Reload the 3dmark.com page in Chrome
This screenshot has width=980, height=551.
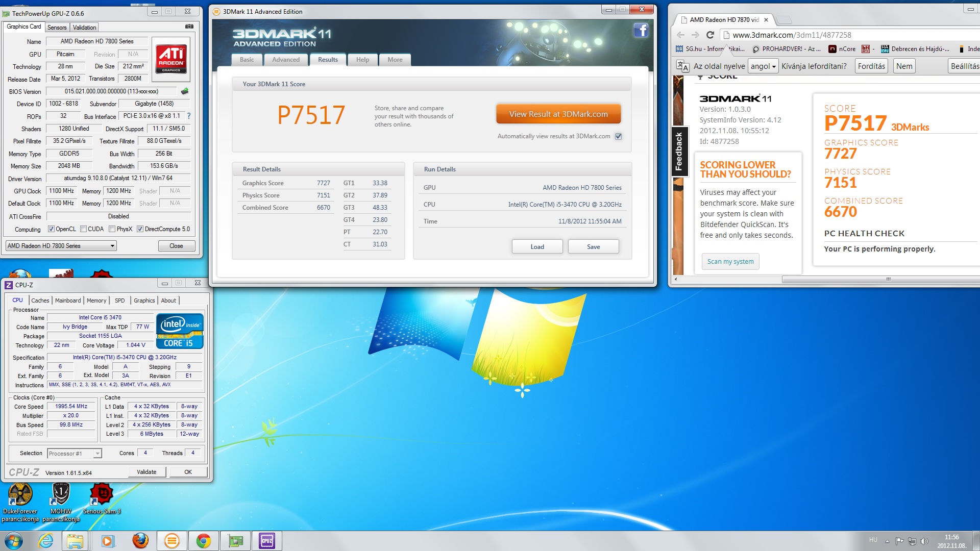710,35
